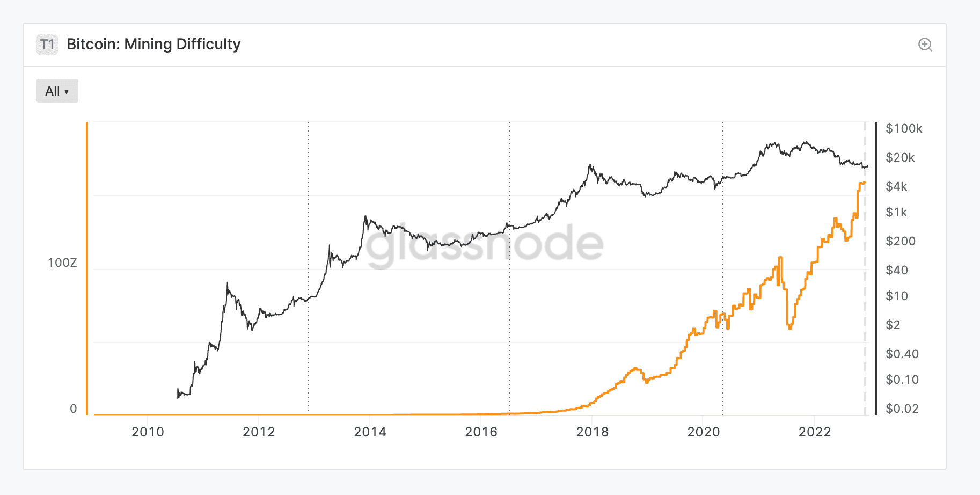
Task: Click the 2020 x-axis label
Action: coord(703,432)
